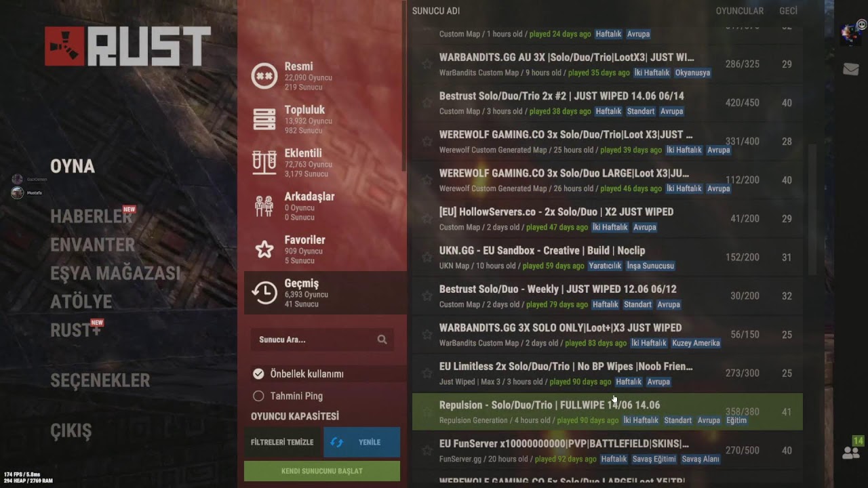This screenshot has width=868, height=488.
Task: Toggle the Önbellek kullanımı checkbox
Action: pos(258,374)
